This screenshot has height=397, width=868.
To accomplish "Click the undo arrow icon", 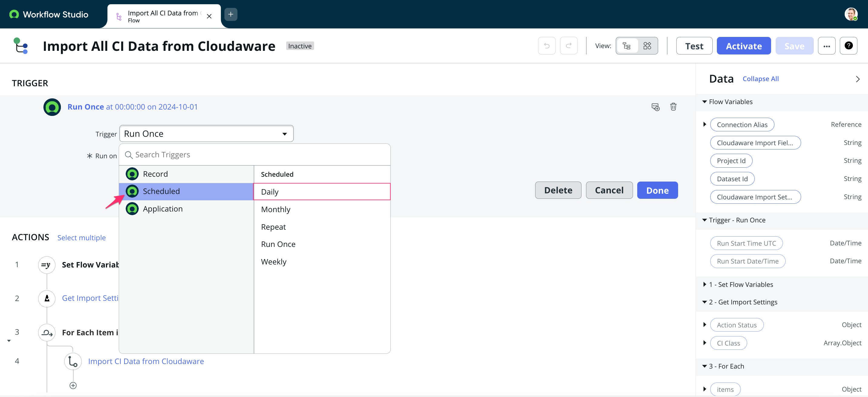I will click(x=547, y=45).
